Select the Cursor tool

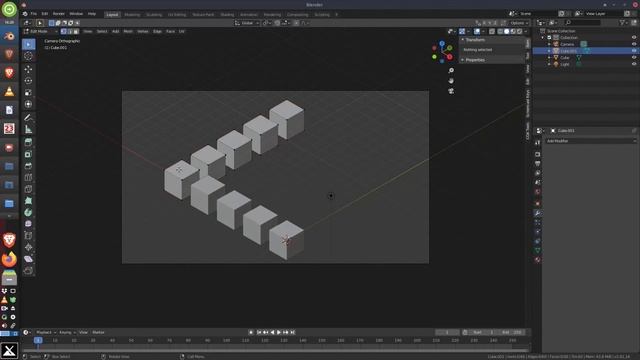pyautogui.click(x=28, y=56)
